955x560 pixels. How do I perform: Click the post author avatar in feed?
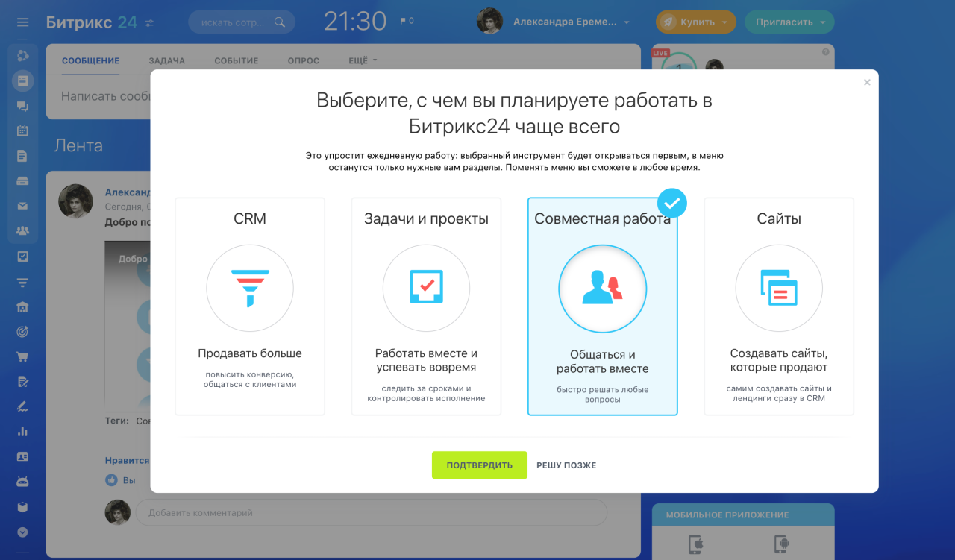pos(75,201)
